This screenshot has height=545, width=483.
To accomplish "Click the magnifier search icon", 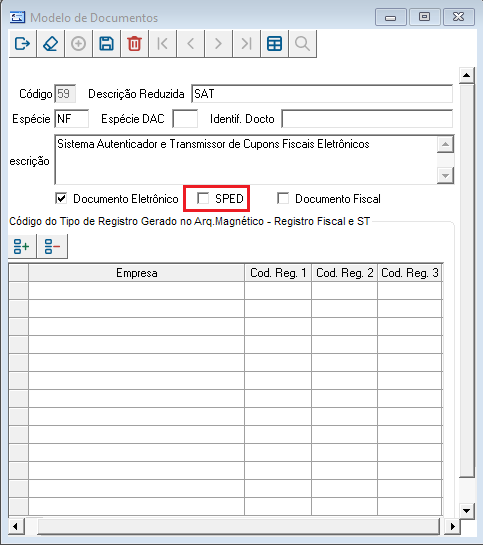I will pyautogui.click(x=302, y=44).
